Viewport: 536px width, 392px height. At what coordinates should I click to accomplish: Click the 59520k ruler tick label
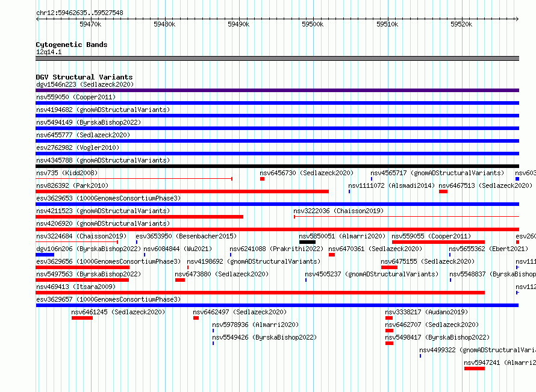pos(461,24)
